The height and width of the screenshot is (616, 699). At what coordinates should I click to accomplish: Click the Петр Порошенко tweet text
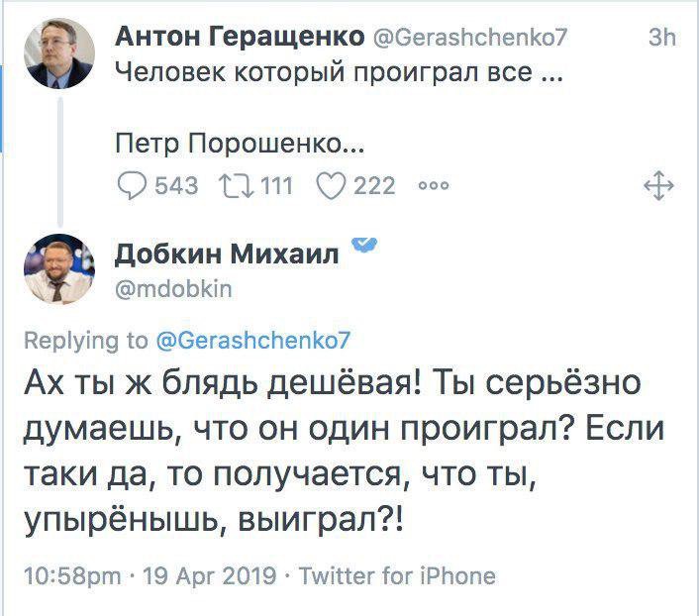click(239, 147)
